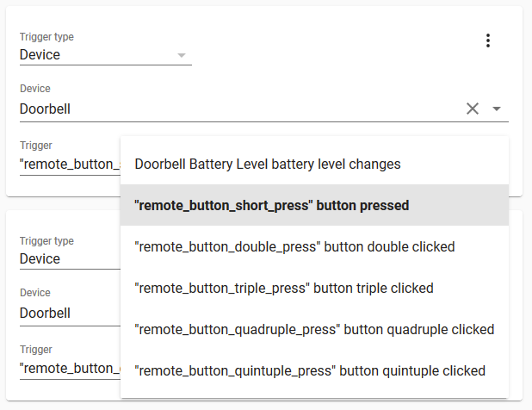The image size is (532, 410).
Task: Clear the Doorbell device with the X icon
Action: (x=473, y=109)
